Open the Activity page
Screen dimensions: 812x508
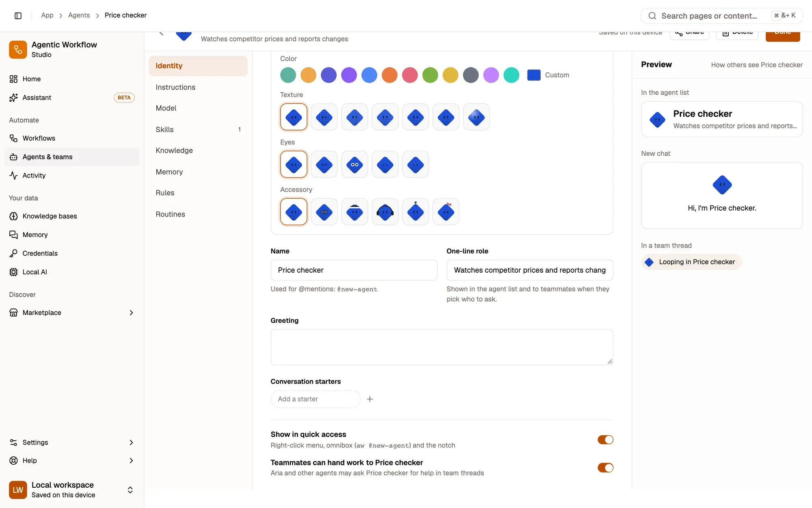pyautogui.click(x=72, y=176)
